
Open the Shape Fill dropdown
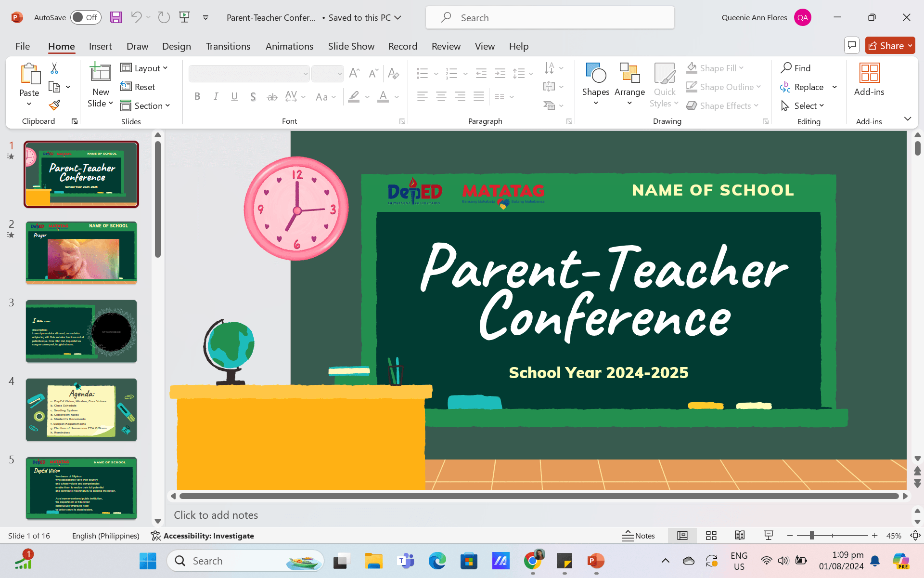click(x=715, y=68)
